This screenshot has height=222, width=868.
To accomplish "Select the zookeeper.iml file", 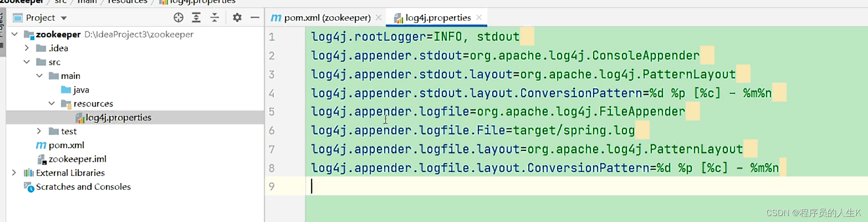I will click(x=77, y=159).
